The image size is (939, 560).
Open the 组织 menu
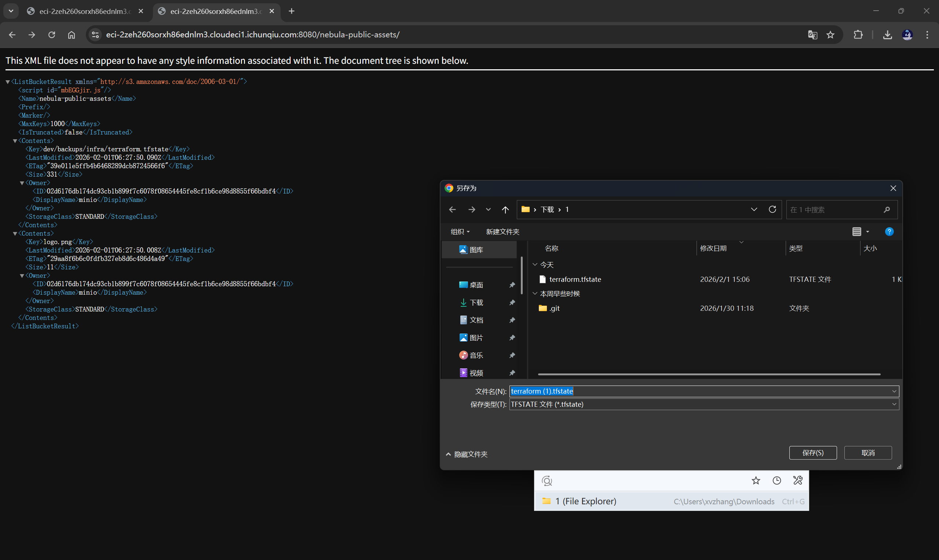pos(460,232)
